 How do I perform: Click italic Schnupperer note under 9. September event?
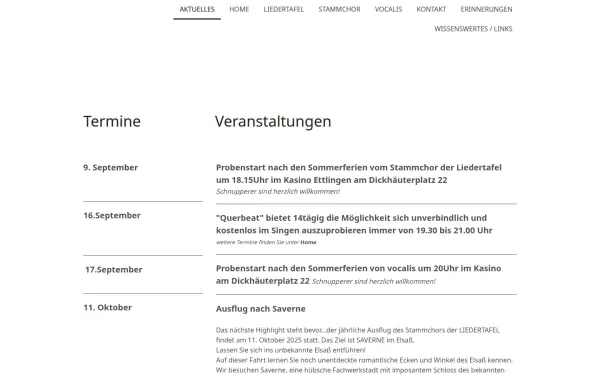278,192
